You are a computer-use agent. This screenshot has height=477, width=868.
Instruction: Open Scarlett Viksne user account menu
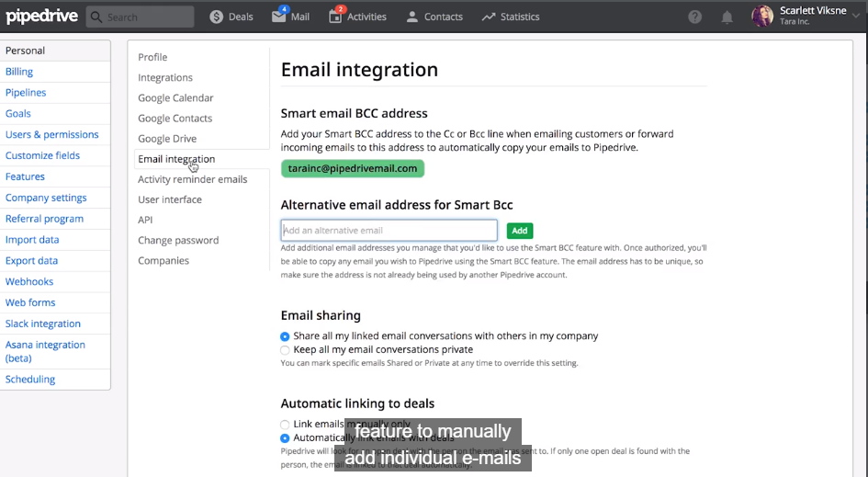[813, 16]
